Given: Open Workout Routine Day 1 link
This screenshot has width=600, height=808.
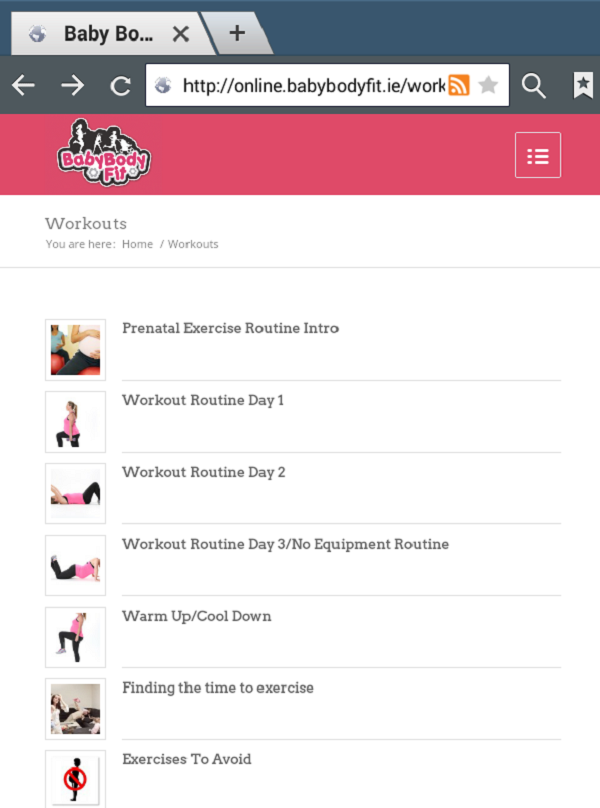Looking at the screenshot, I should coord(203,400).
